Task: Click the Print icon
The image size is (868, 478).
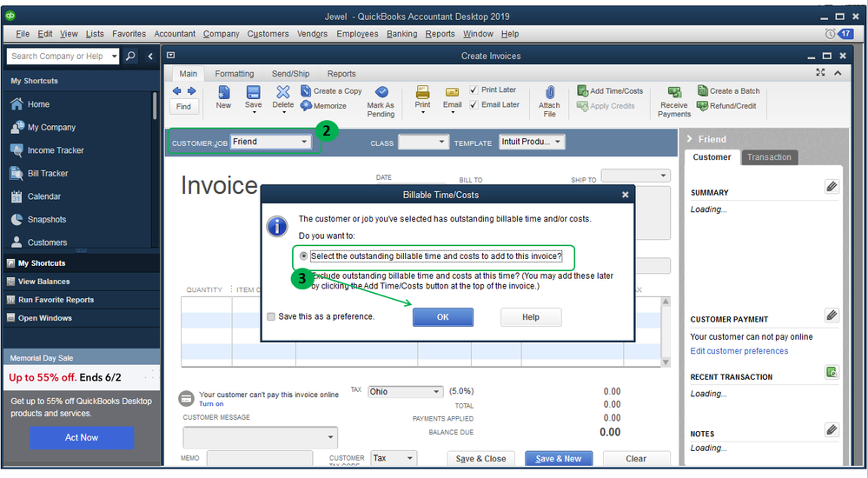Action: (x=422, y=92)
